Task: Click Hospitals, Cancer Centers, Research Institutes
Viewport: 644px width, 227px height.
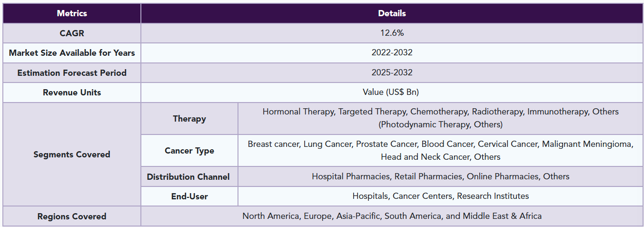Action: [440, 196]
